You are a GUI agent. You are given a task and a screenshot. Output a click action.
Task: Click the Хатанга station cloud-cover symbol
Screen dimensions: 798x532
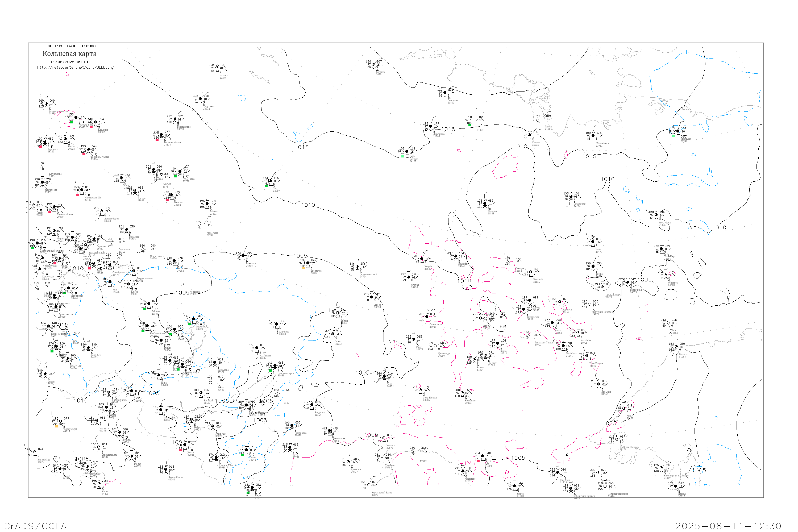(x=373, y=64)
